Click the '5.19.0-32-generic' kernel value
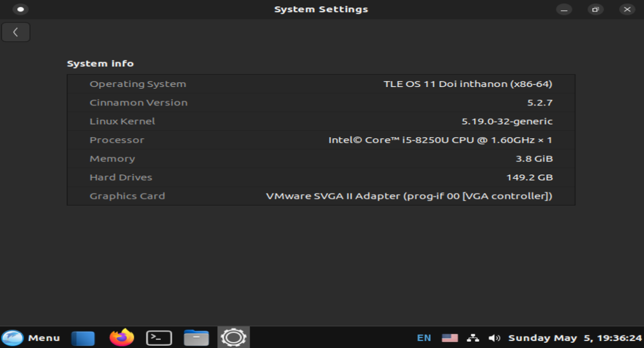The width and height of the screenshot is (644, 348). 507,122
